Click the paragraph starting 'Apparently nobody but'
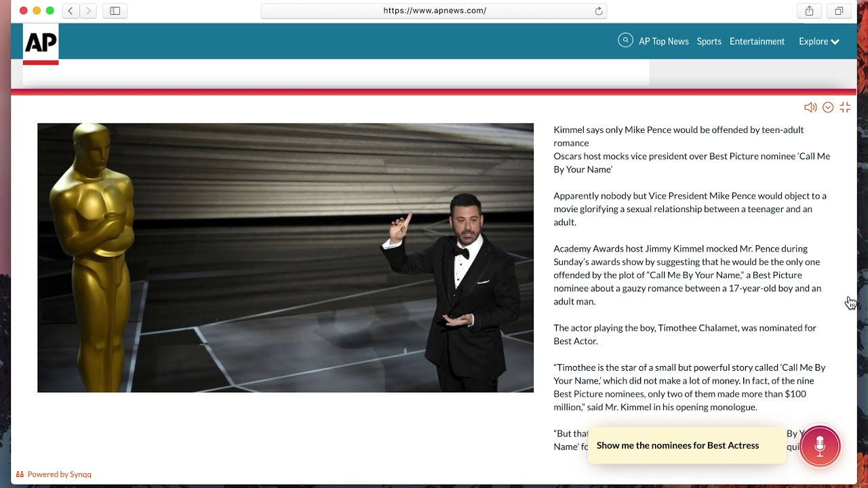The height and width of the screenshot is (488, 868). (x=690, y=209)
